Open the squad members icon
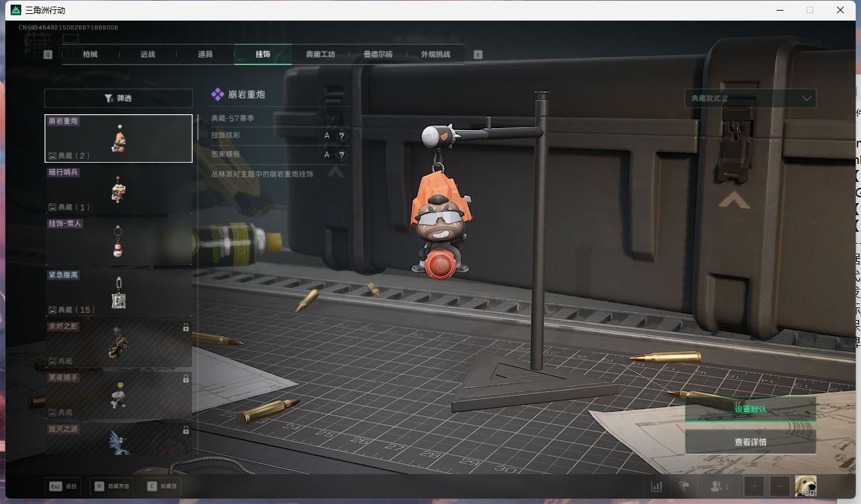Screen dimensions: 861x504 click(718, 486)
